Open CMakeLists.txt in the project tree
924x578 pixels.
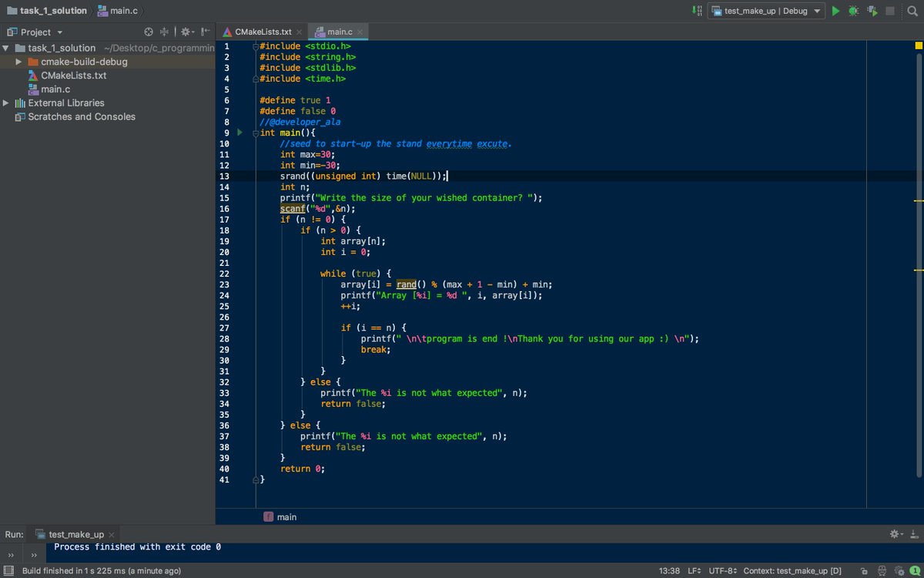point(73,76)
